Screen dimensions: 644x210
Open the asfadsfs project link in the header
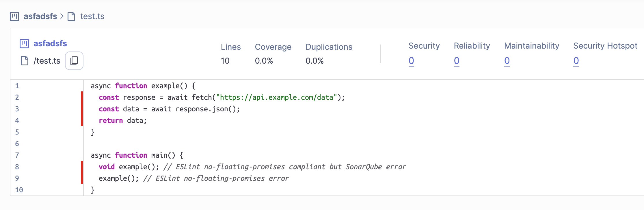[50, 44]
